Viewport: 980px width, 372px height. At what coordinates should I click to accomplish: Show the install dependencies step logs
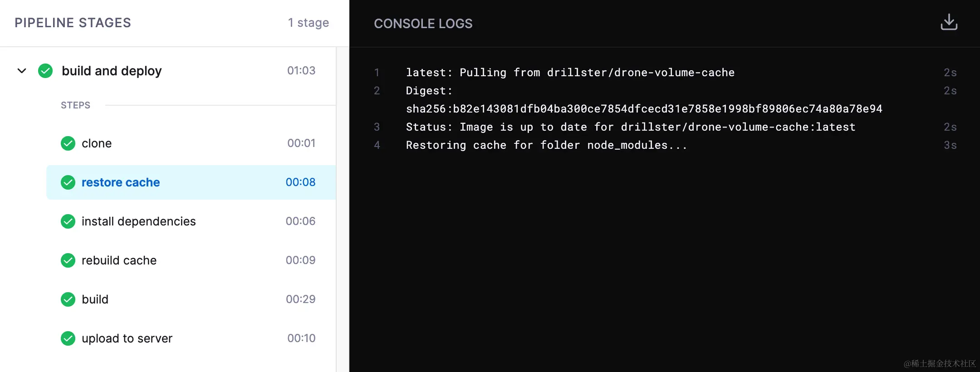click(x=191, y=221)
